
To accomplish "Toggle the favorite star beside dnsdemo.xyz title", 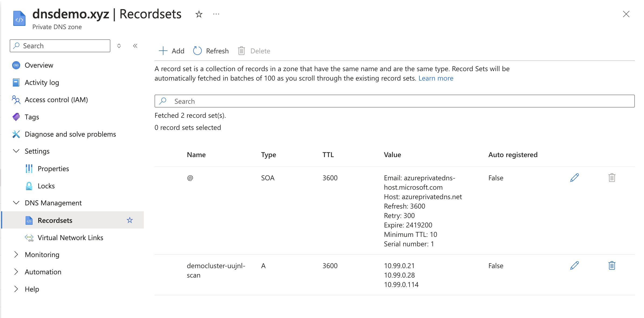I will pyautogui.click(x=199, y=14).
